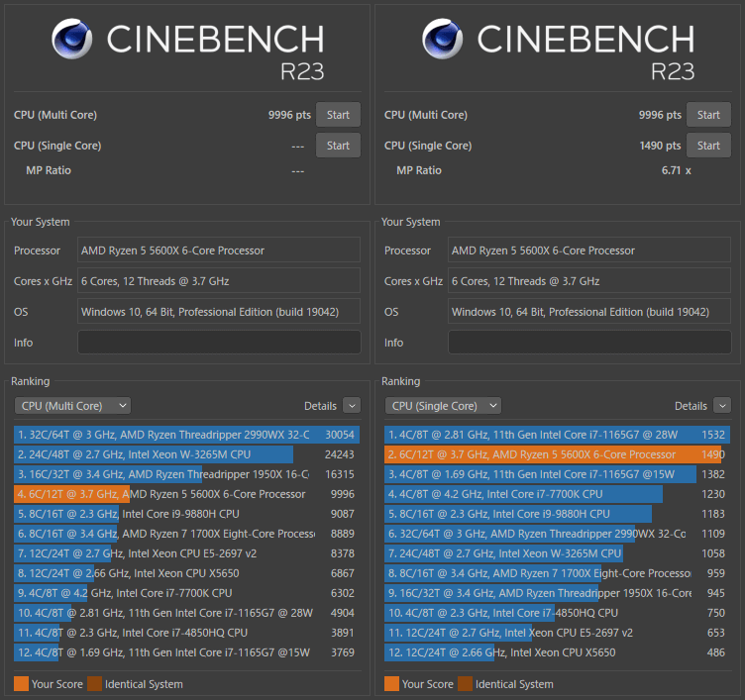Image resolution: width=745 pixels, height=700 pixels.
Task: Select i7-1165G7 @ 28W row scoring 4904
Action: point(186,613)
